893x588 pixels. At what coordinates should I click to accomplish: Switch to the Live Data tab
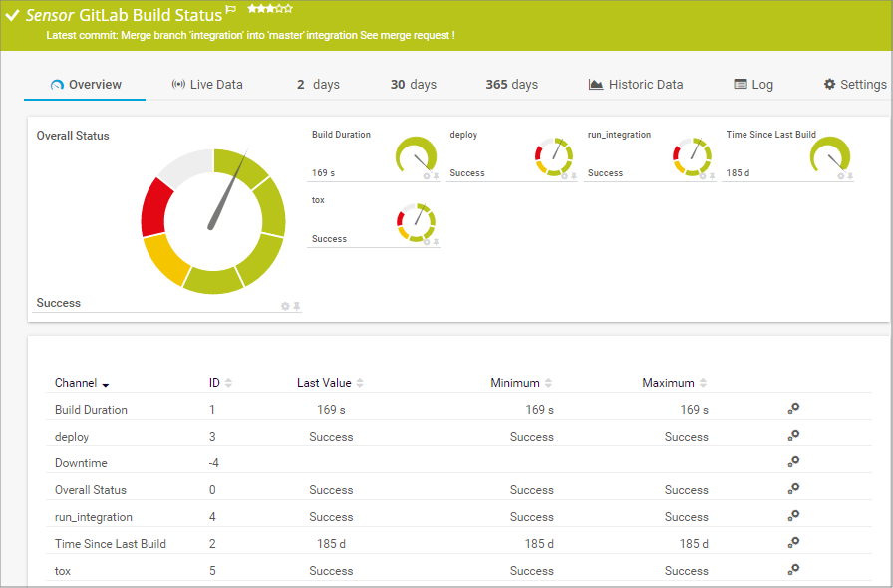(x=207, y=85)
